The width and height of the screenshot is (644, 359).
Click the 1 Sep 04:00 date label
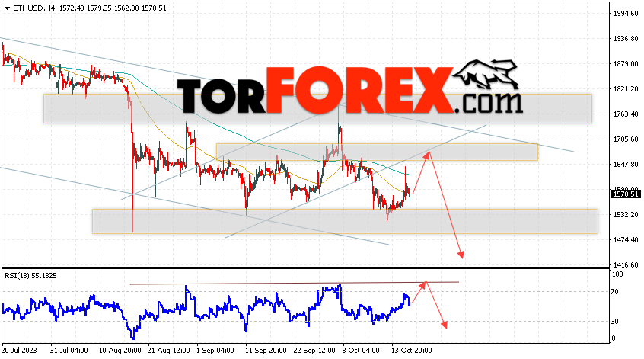point(215,351)
